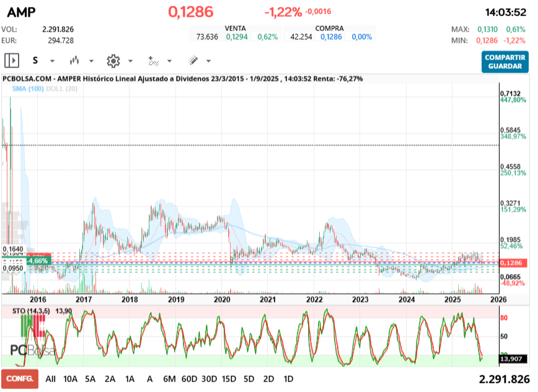This screenshot has height=392, width=538.
Task: Select the drawing pencil tool icon
Action: click(193, 61)
